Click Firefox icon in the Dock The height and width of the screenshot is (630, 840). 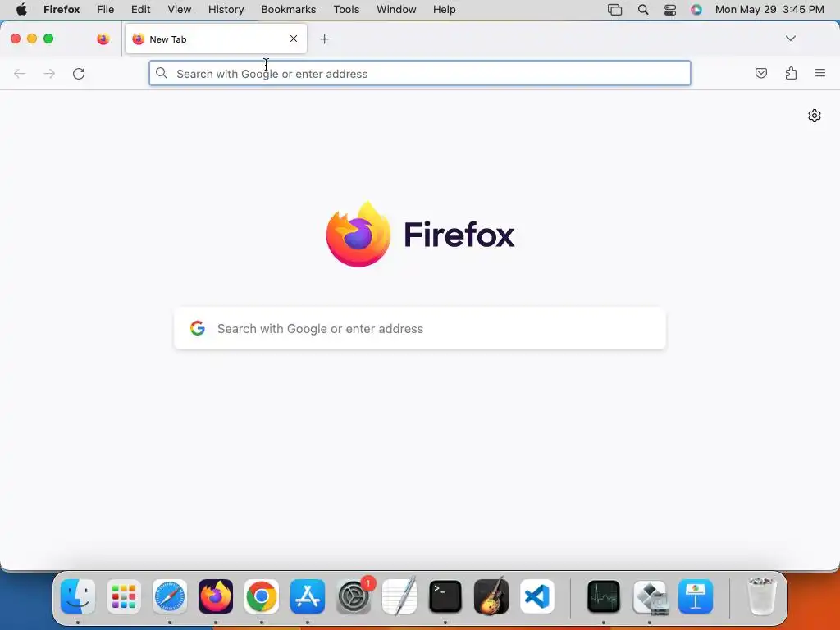[216, 596]
